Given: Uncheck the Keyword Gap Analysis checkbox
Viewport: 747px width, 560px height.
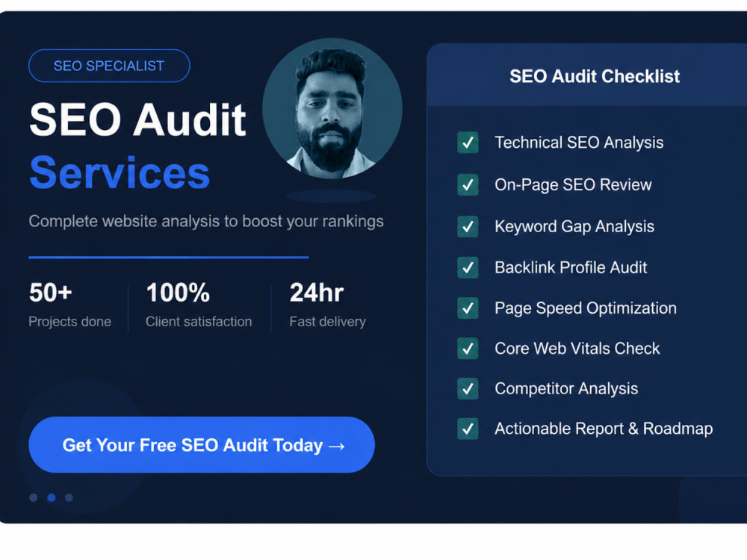Looking at the screenshot, I should [468, 226].
